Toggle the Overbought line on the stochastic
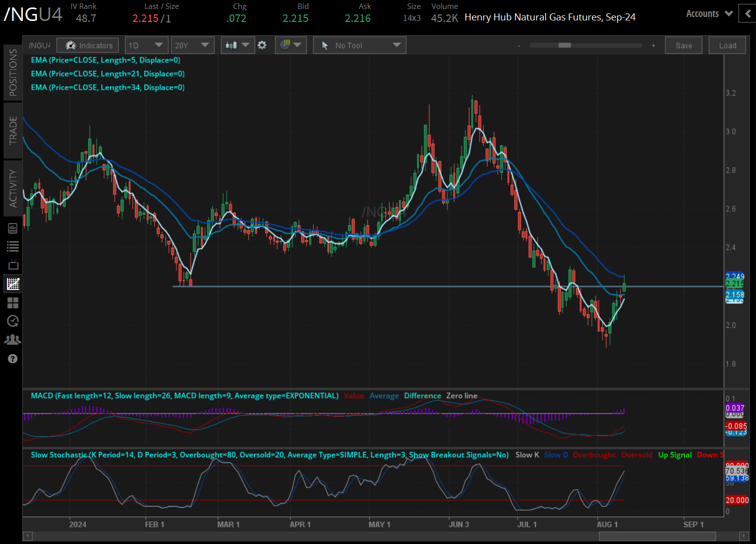The width and height of the screenshot is (756, 544). pos(594,455)
